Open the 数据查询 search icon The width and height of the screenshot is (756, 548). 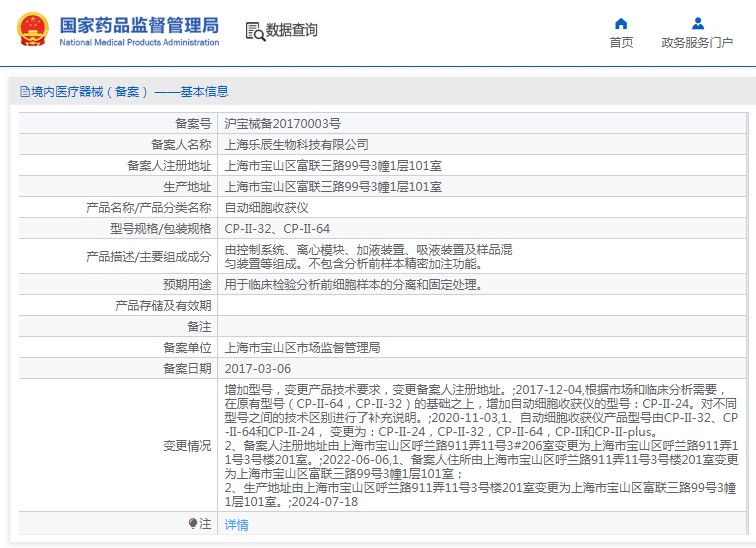click(255, 31)
